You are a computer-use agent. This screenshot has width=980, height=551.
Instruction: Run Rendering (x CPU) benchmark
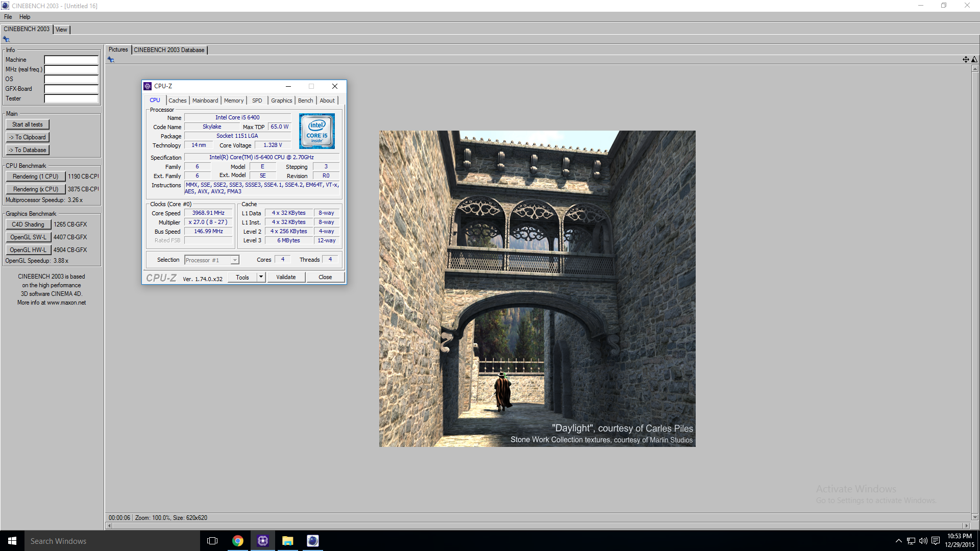[x=36, y=189]
